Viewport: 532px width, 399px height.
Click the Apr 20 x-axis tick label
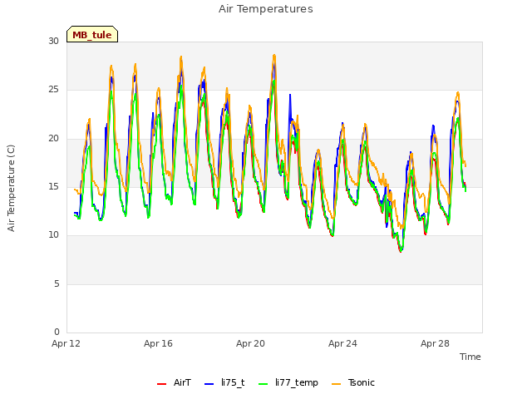(250, 343)
